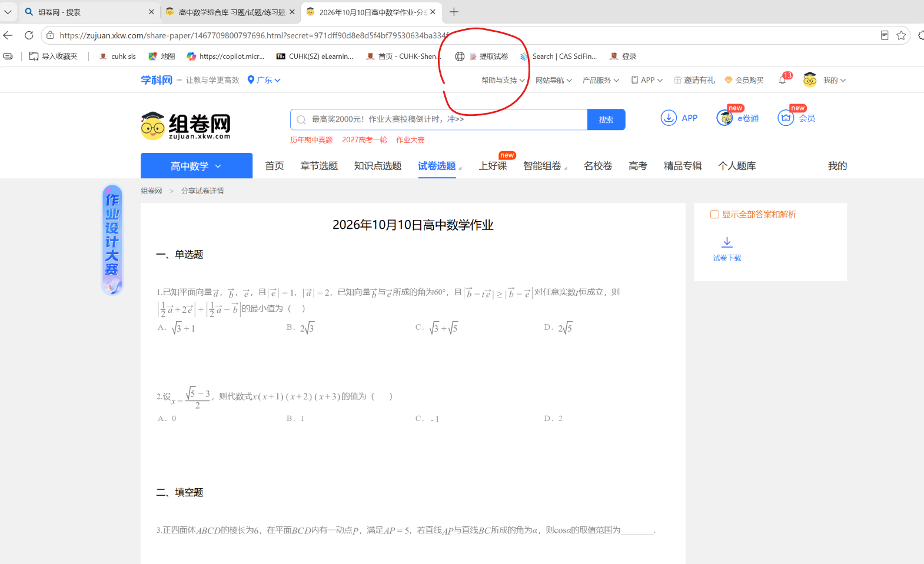Image resolution: width=924 pixels, height=564 pixels.
Task: Reload the page with refresh icon
Action: (x=29, y=35)
